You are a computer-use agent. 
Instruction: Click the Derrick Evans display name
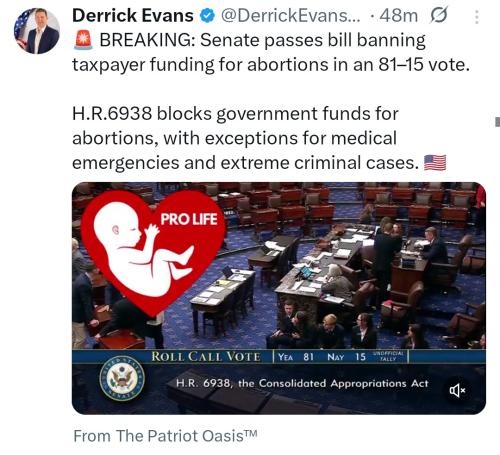(x=133, y=16)
